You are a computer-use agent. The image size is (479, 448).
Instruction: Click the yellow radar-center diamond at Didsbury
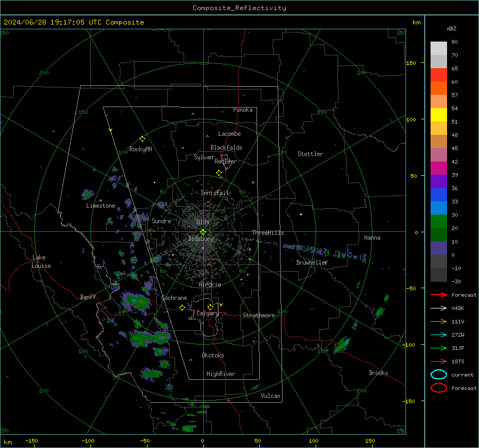point(203,232)
